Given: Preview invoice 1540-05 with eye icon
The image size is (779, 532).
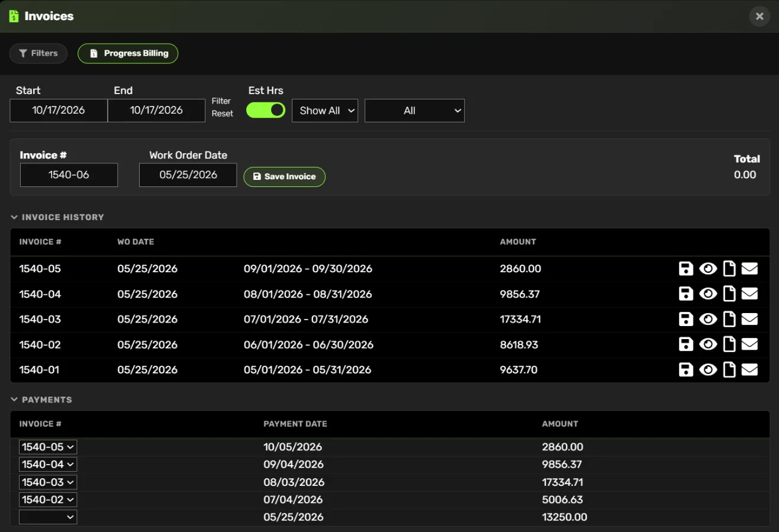Looking at the screenshot, I should 708,269.
